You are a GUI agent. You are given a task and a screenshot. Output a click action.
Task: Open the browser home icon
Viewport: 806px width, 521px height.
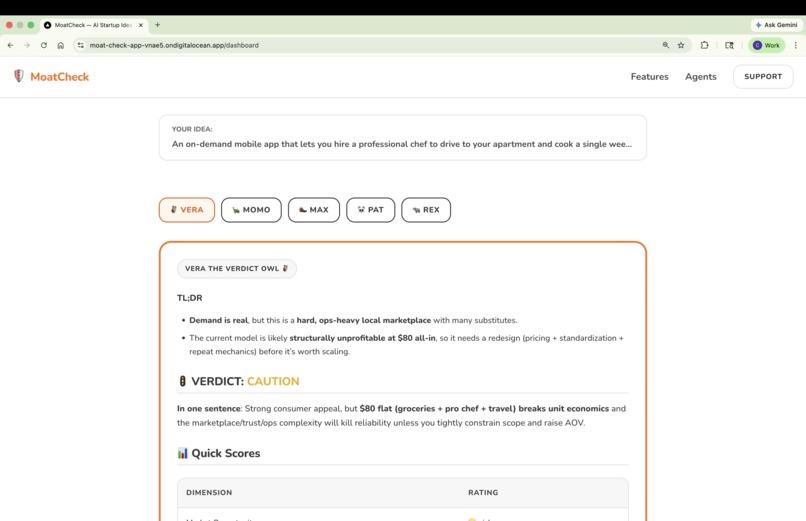coord(61,45)
